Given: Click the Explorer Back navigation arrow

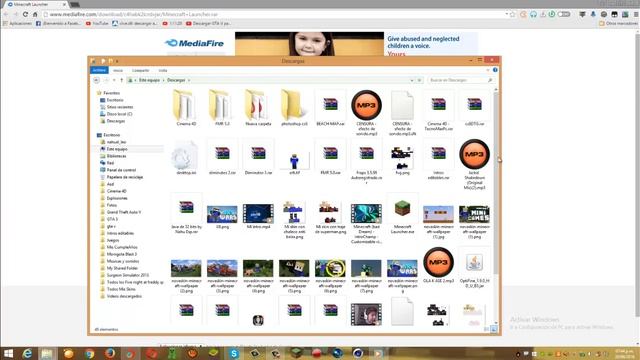Looking at the screenshot, I should point(96,80).
